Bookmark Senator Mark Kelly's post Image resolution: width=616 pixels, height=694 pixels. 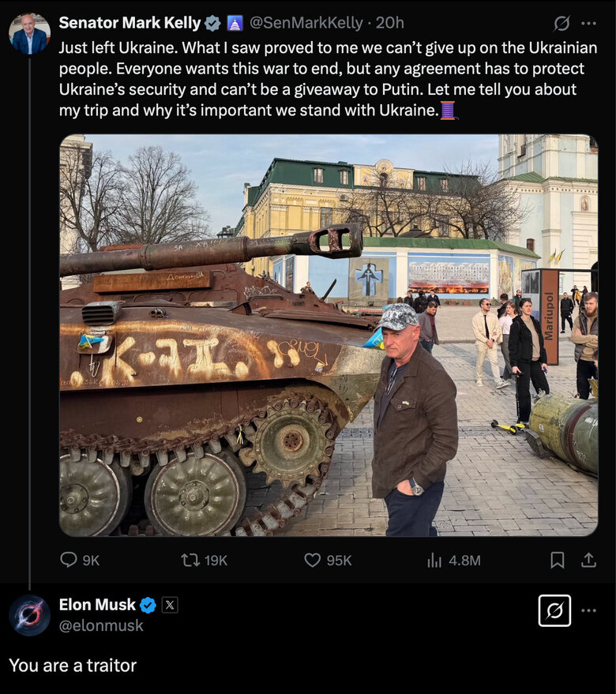(x=558, y=560)
